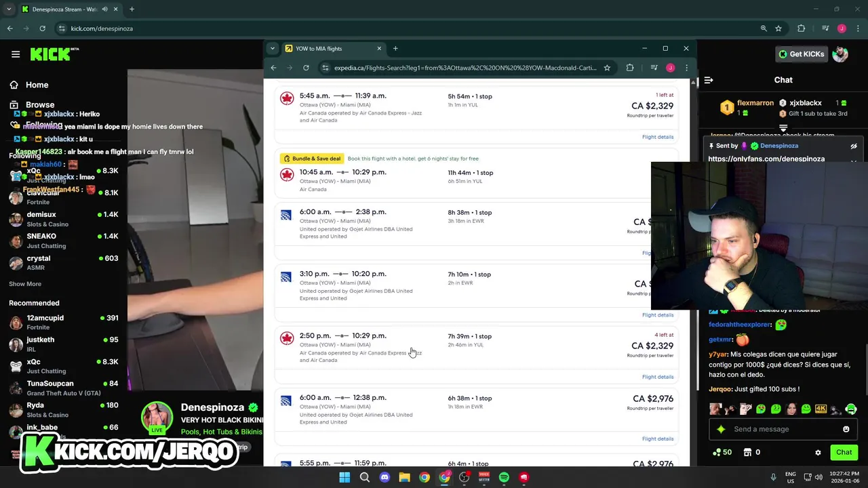868x488 pixels.
Task: Click the Pools, Hot Tubs & Bikinis category
Action: click(x=221, y=432)
